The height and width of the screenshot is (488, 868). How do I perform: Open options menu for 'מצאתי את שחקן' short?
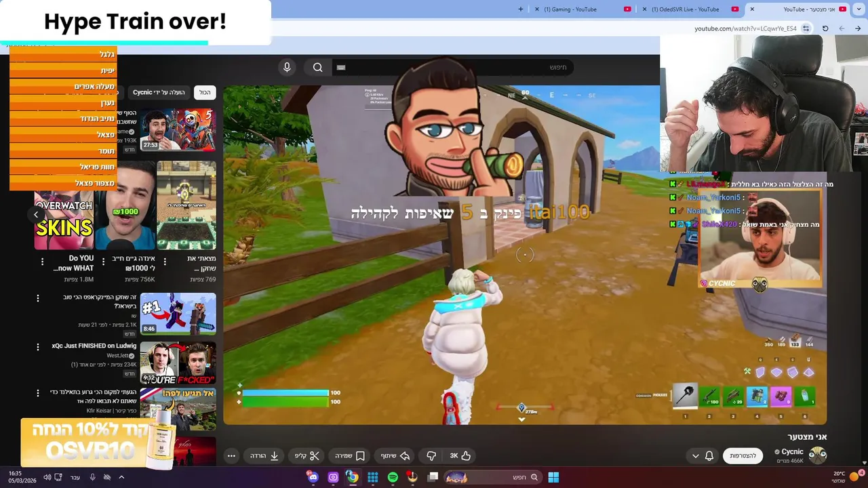tap(165, 262)
